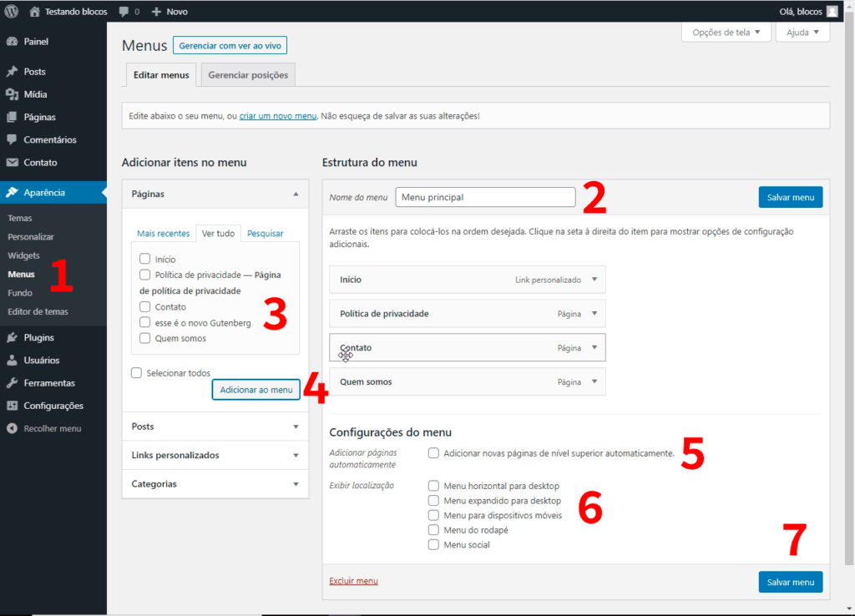Click the Painel dashboard icon
Screen dimensions: 855x616
tap(12, 42)
